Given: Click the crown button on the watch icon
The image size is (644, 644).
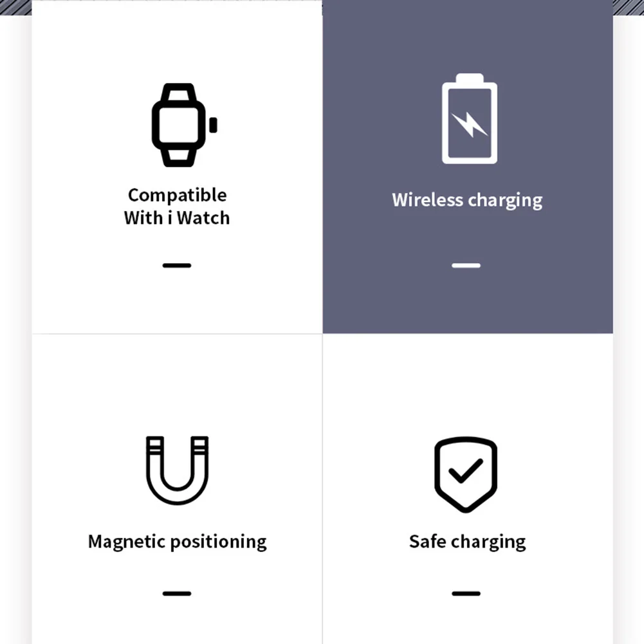Looking at the screenshot, I should 213,125.
